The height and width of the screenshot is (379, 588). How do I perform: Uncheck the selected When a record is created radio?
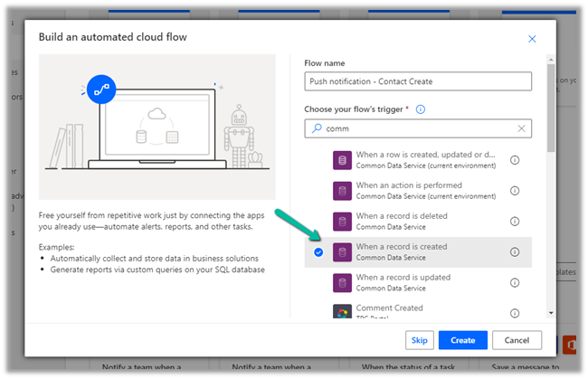(x=318, y=252)
